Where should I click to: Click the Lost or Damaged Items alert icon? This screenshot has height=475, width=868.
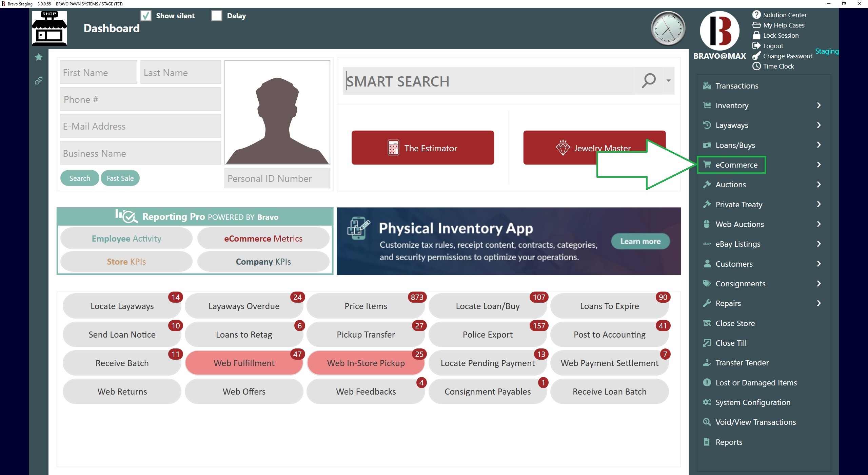707,382
